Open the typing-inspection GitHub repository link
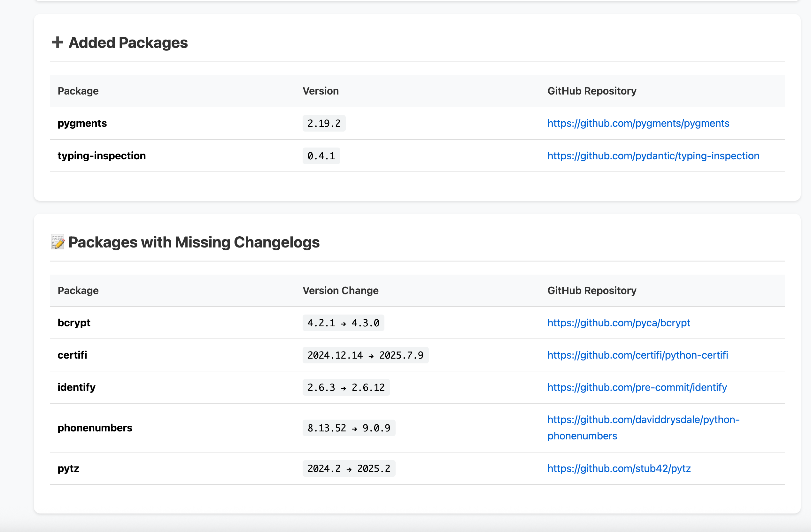This screenshot has height=532, width=811. point(653,156)
